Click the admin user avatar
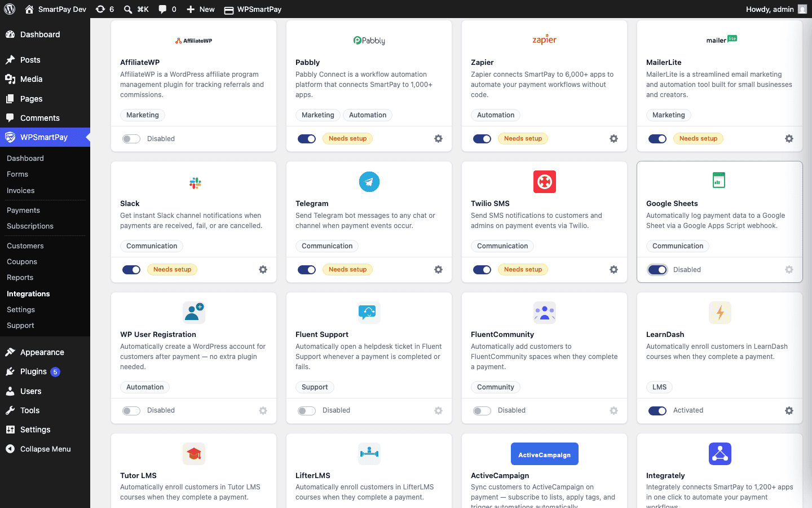The image size is (812, 508). click(802, 9)
